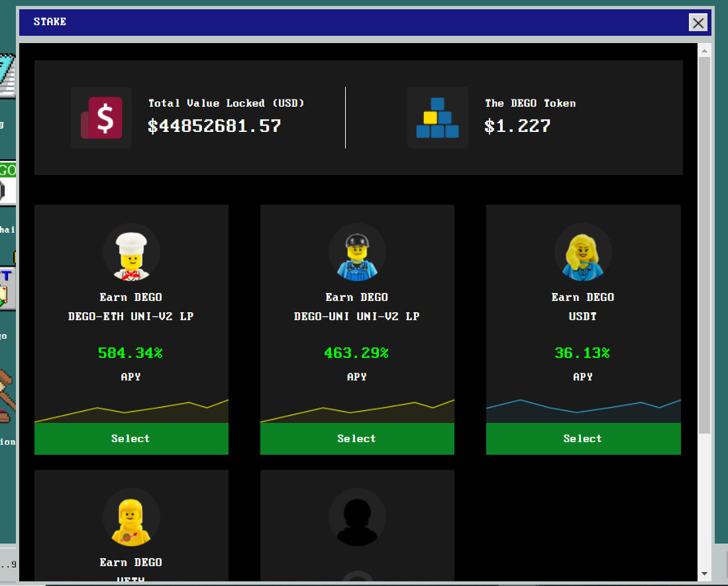This screenshot has width=728, height=586.
Task: Click the DEGO-UNI UNI-V2 LP label
Action: tap(356, 316)
